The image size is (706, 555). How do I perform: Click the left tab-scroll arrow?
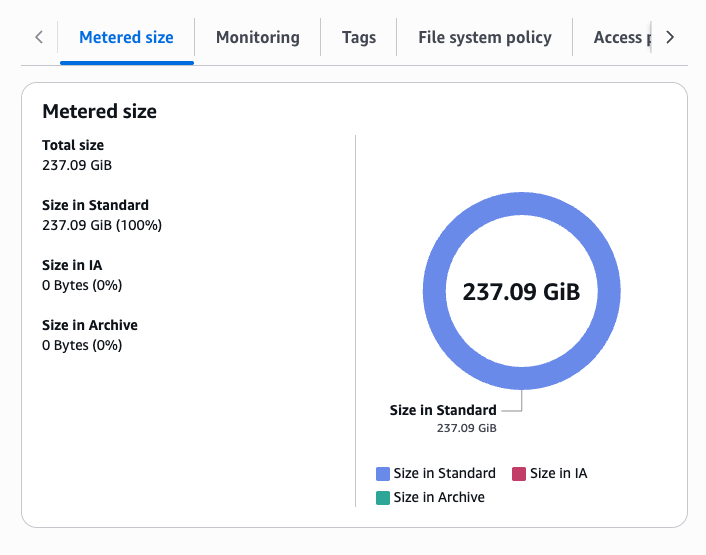coord(39,37)
